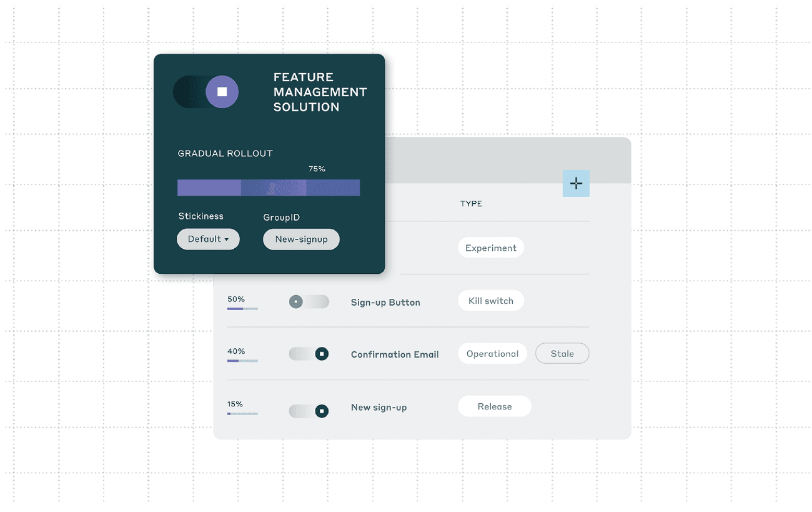Toggle the Sign-up Button feature flag

(x=309, y=302)
